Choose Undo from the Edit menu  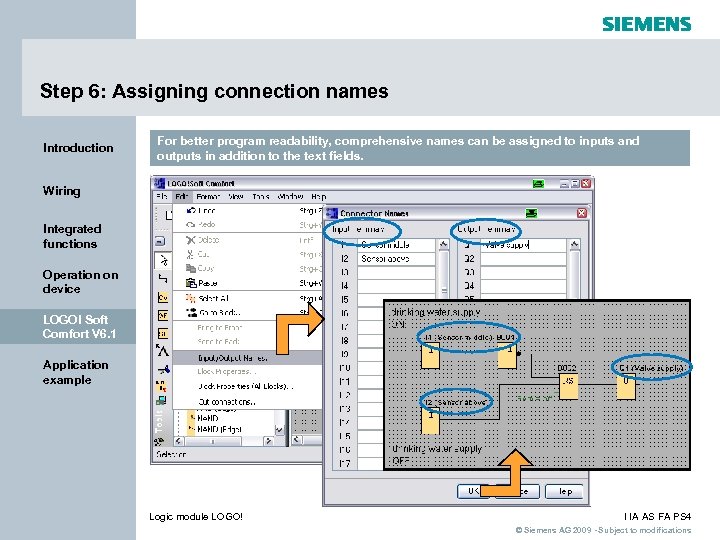pos(248,211)
